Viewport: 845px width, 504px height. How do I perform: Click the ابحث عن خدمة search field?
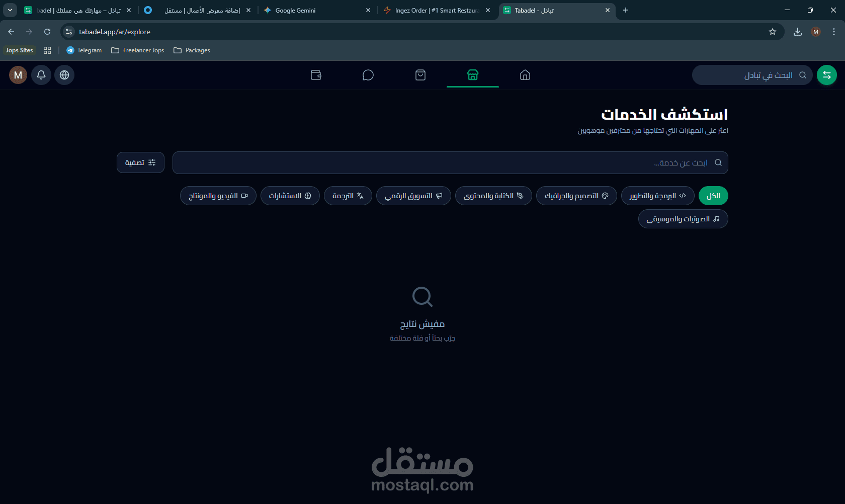(x=450, y=162)
